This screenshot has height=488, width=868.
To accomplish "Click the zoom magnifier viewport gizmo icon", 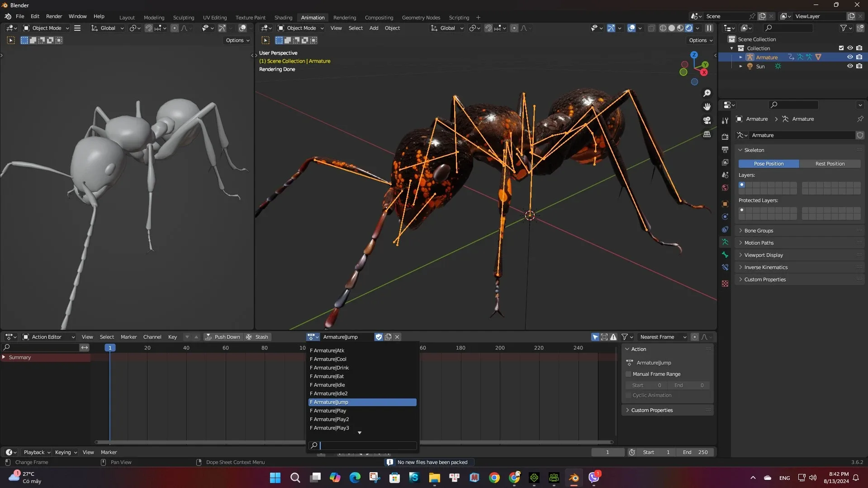I will (707, 93).
